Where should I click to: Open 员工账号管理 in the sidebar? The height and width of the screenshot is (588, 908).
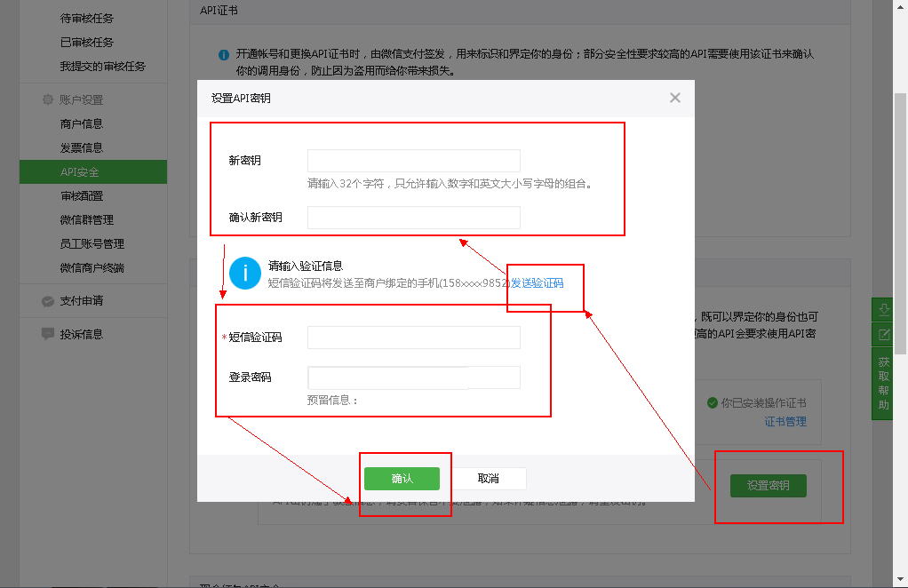[92, 243]
